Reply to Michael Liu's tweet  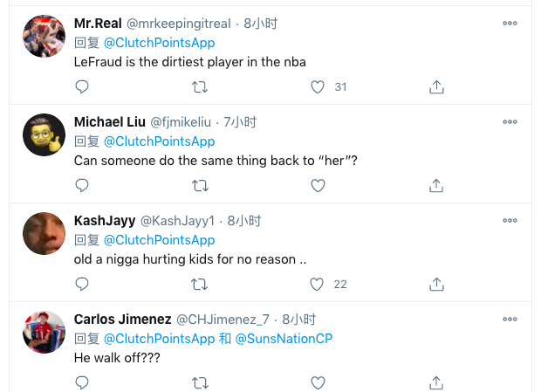[x=82, y=185]
